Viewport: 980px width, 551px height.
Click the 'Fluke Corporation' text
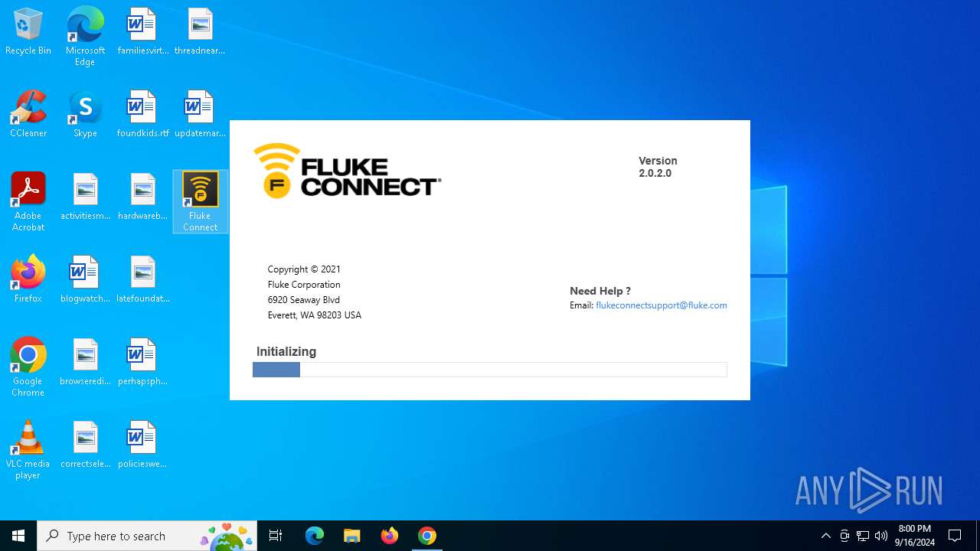pos(304,285)
